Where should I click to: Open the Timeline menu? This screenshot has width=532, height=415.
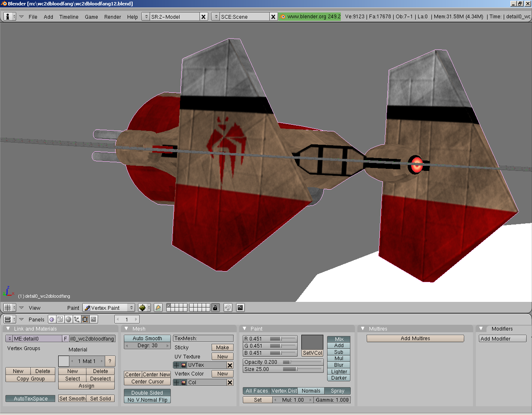pyautogui.click(x=69, y=17)
